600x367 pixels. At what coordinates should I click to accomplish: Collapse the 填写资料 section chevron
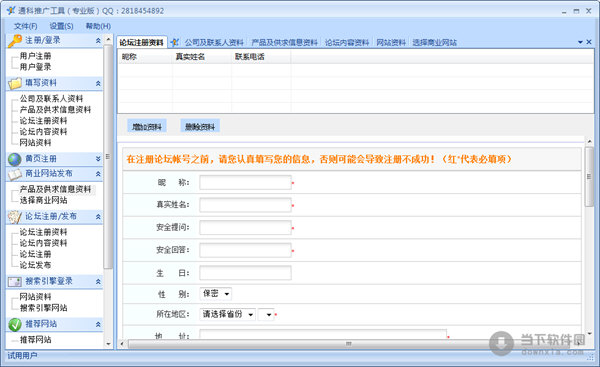[98, 83]
